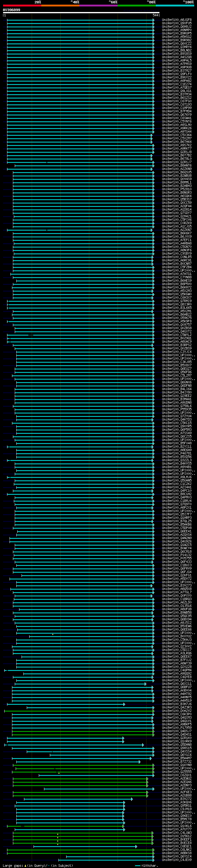Select the UniRef100_Q6GNX6 label
197x868 pixels.
(177, 382)
